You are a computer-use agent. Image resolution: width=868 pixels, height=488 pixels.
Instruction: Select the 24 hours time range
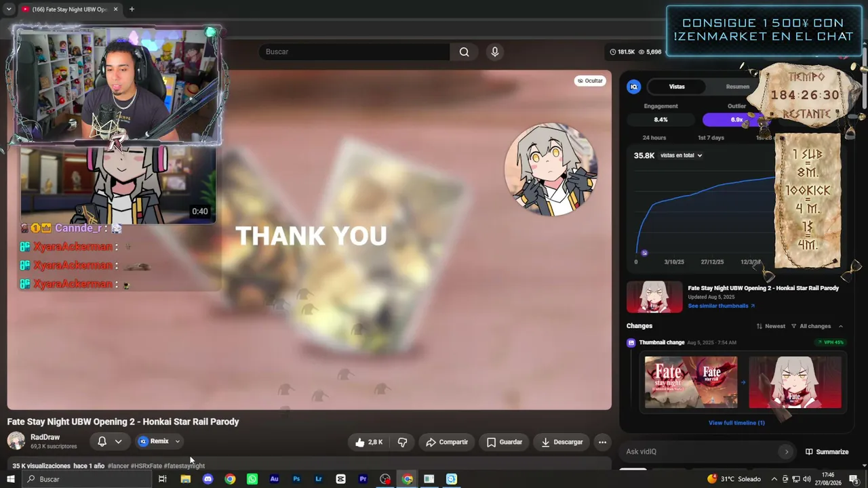click(x=654, y=138)
